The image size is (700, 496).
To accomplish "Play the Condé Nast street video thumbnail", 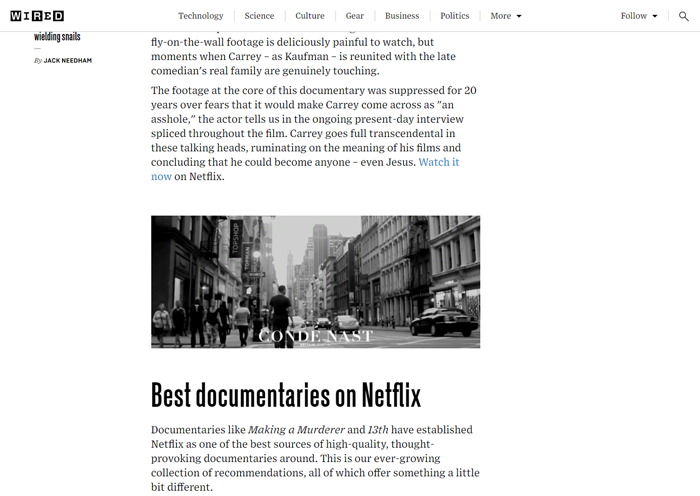I will pyautogui.click(x=315, y=282).
